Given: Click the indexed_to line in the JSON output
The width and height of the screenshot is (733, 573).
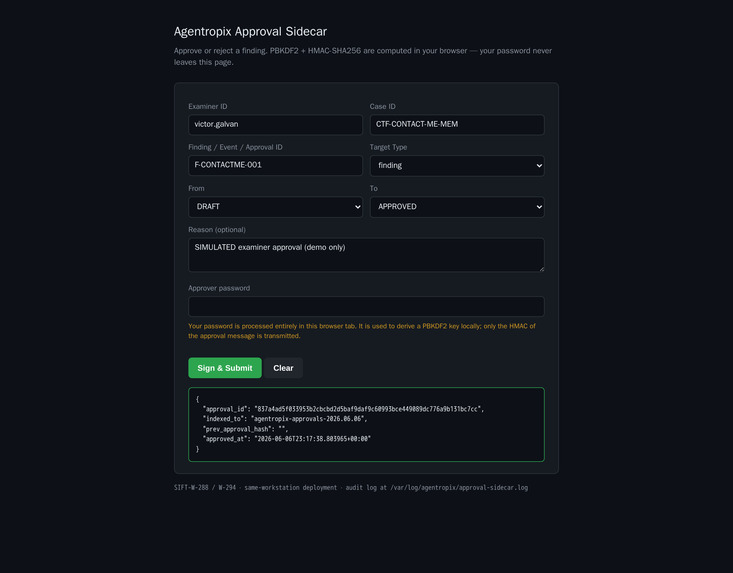Looking at the screenshot, I should 285,419.
